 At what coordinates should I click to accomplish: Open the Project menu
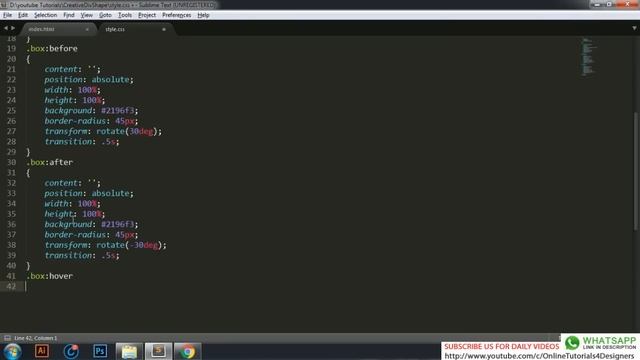coord(147,15)
